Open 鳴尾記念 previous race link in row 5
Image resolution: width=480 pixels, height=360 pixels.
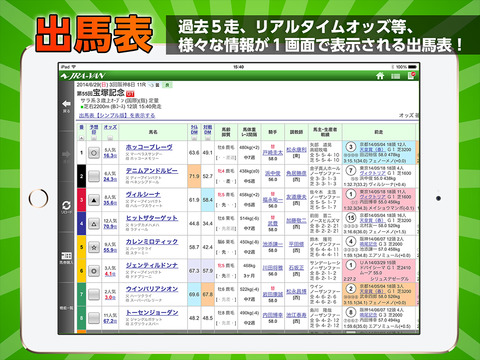[368, 244]
